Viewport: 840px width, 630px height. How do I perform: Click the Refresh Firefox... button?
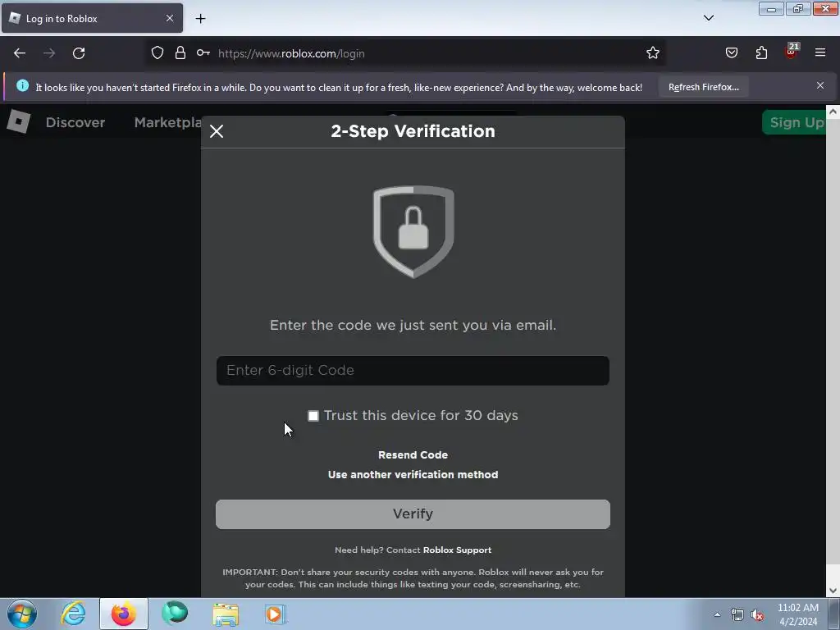(x=703, y=87)
